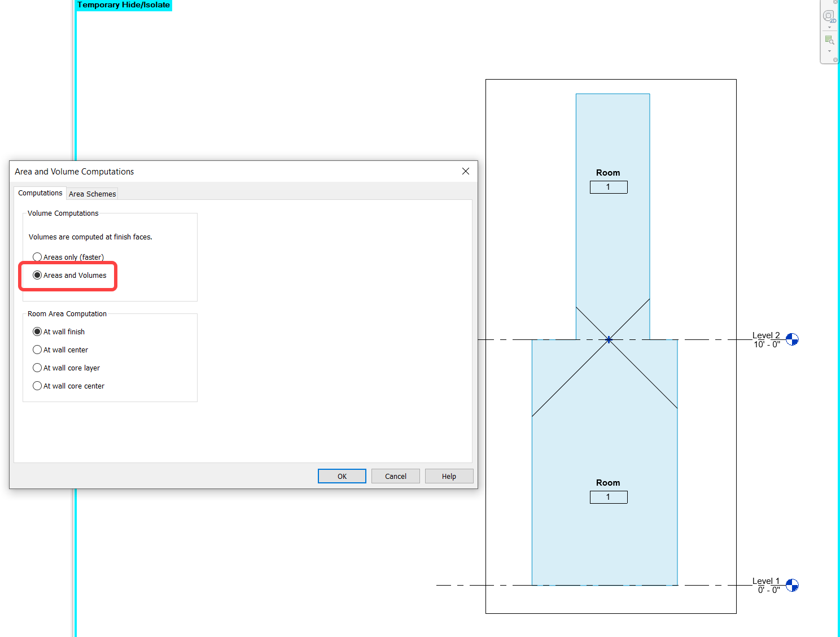The image size is (840, 637).
Task: Expand the steering wheel dropdown arrow
Action: pyautogui.click(x=829, y=27)
